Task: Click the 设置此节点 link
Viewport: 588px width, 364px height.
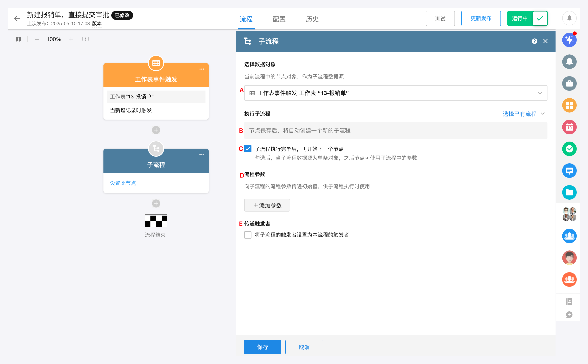Action: click(x=123, y=183)
